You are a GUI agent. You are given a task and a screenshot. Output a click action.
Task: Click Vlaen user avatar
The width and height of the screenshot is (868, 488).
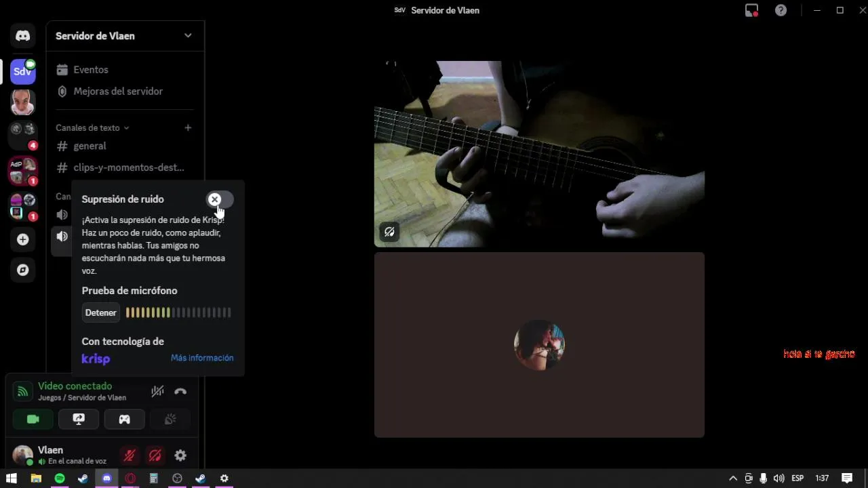pyautogui.click(x=23, y=455)
